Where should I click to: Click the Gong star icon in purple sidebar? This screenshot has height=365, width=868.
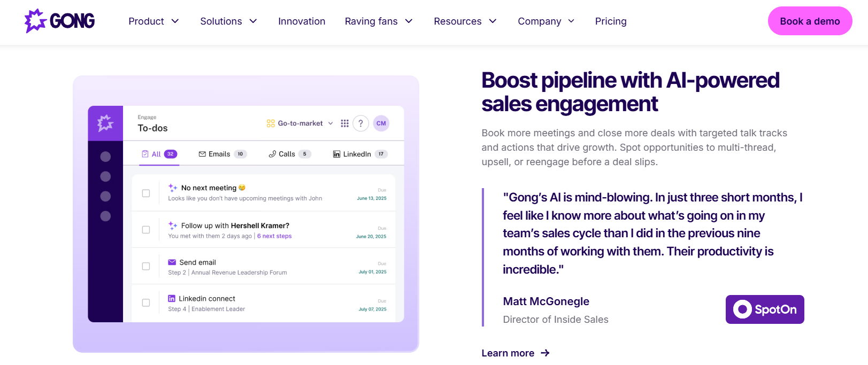pyautogui.click(x=105, y=123)
